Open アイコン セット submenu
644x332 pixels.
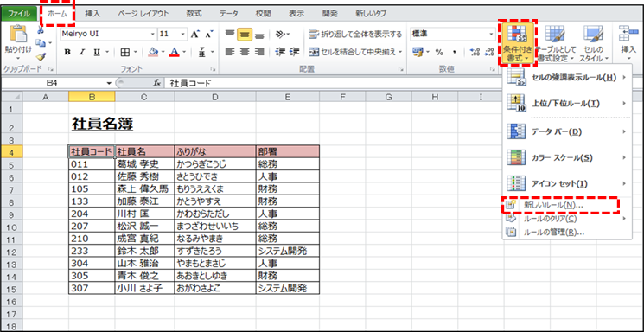point(567,183)
